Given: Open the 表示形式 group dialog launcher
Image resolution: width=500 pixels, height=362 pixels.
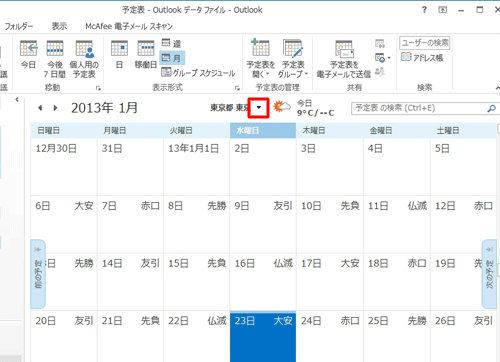Looking at the screenshot, I should pos(237,88).
